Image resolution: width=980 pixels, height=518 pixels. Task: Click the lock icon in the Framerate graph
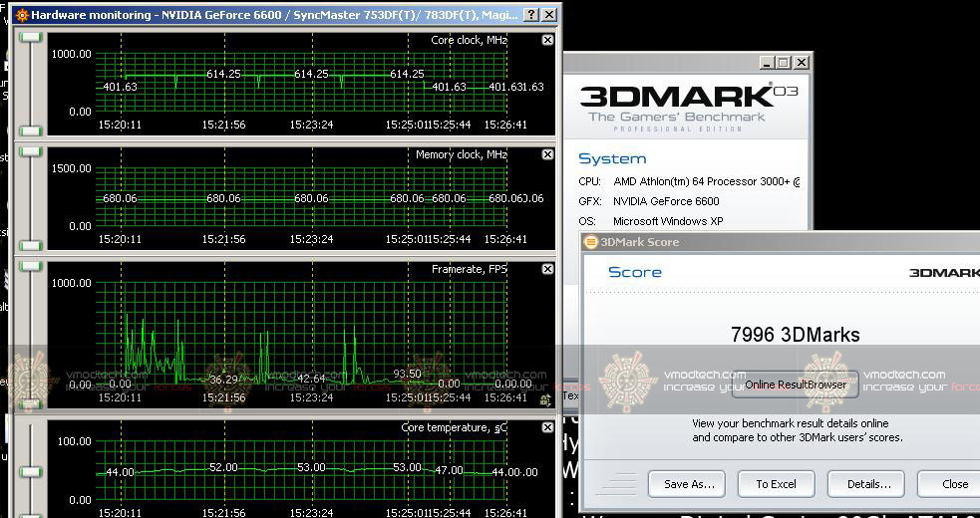click(545, 400)
